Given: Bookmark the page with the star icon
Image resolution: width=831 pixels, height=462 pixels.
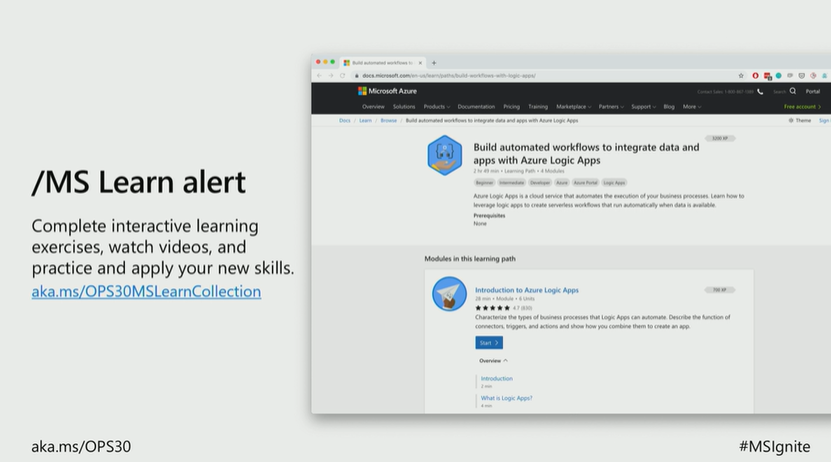Looking at the screenshot, I should [741, 76].
